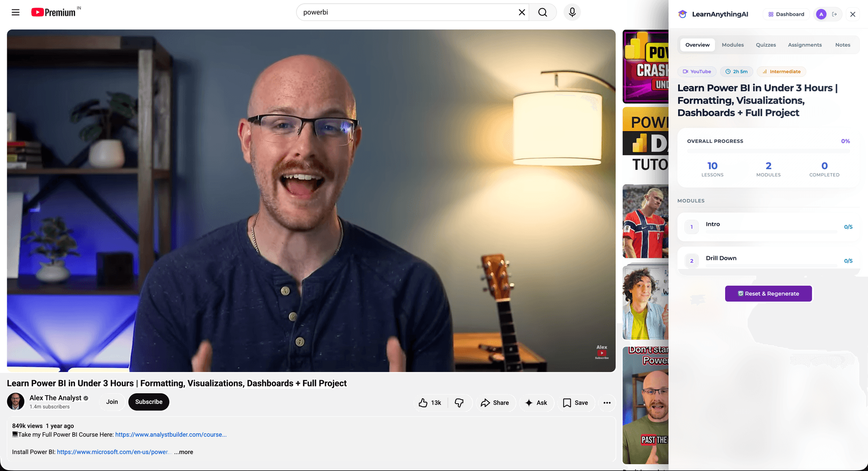Click Reset & Regenerate button
Viewport: 868px width, 471px height.
(768, 294)
